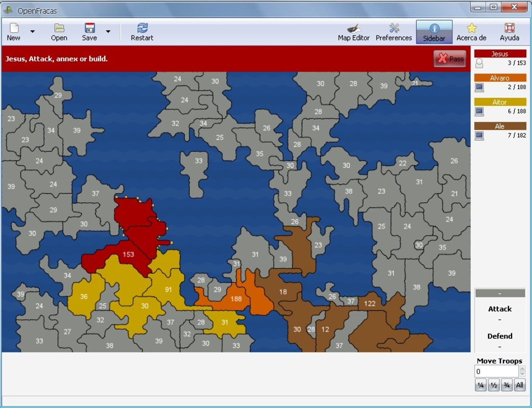Move All troops
The width and height of the screenshot is (532, 408).
point(519,385)
